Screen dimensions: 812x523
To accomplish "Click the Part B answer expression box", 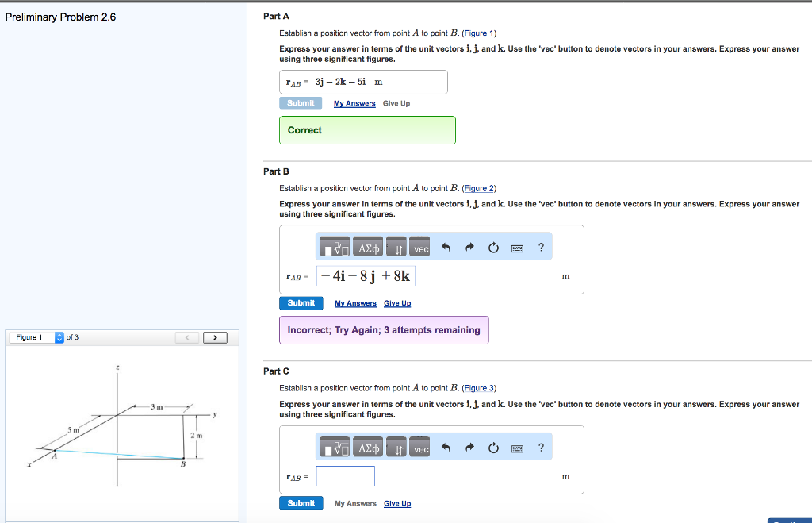I will pyautogui.click(x=365, y=275).
